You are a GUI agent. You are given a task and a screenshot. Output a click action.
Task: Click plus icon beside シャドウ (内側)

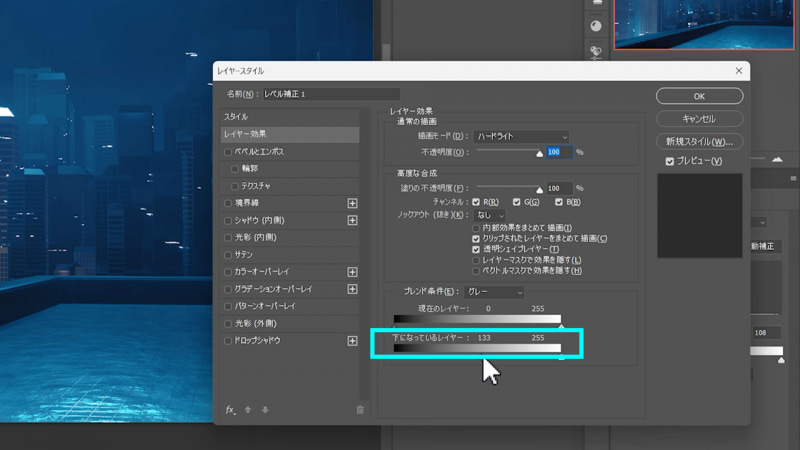click(352, 220)
